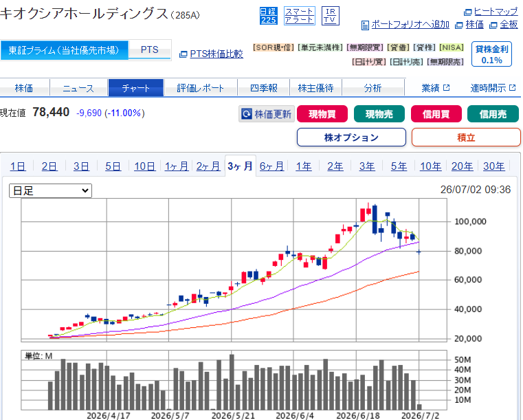This screenshot has width=523, height=420.
Task: Click the external link icon next to 適時開示
Action: coord(512,88)
